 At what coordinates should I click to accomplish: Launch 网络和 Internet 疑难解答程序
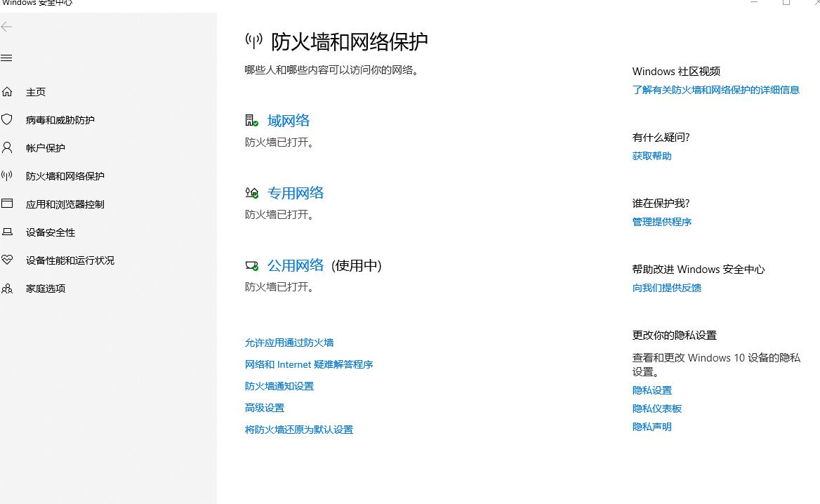click(x=308, y=364)
